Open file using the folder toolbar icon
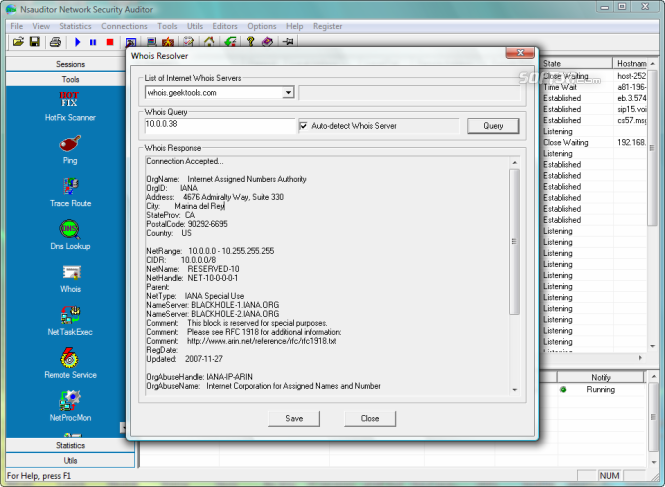This screenshot has width=665, height=487. point(18,42)
